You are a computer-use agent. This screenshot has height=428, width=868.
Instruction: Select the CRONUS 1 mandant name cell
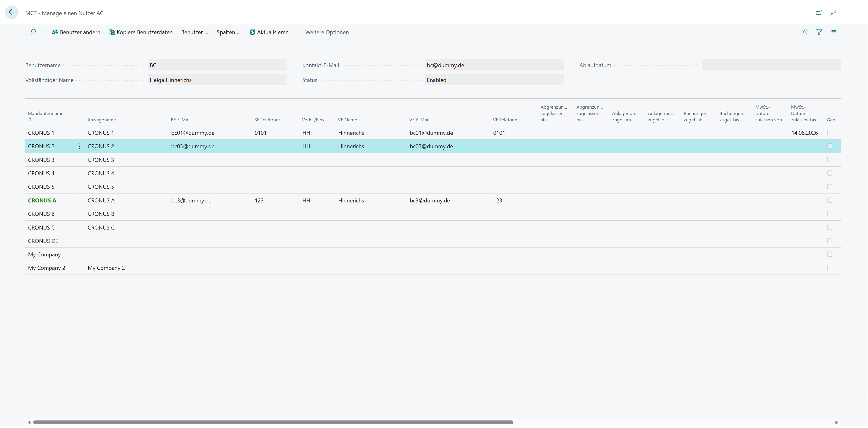click(41, 133)
